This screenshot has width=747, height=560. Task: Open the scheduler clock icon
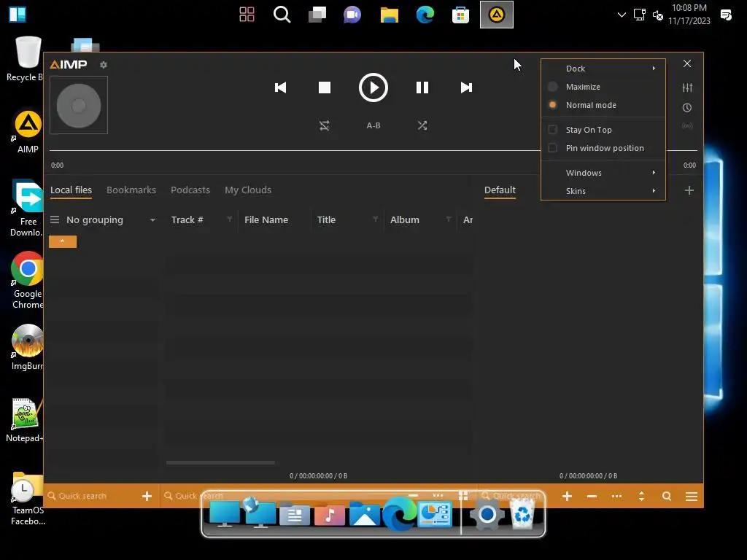coord(687,108)
